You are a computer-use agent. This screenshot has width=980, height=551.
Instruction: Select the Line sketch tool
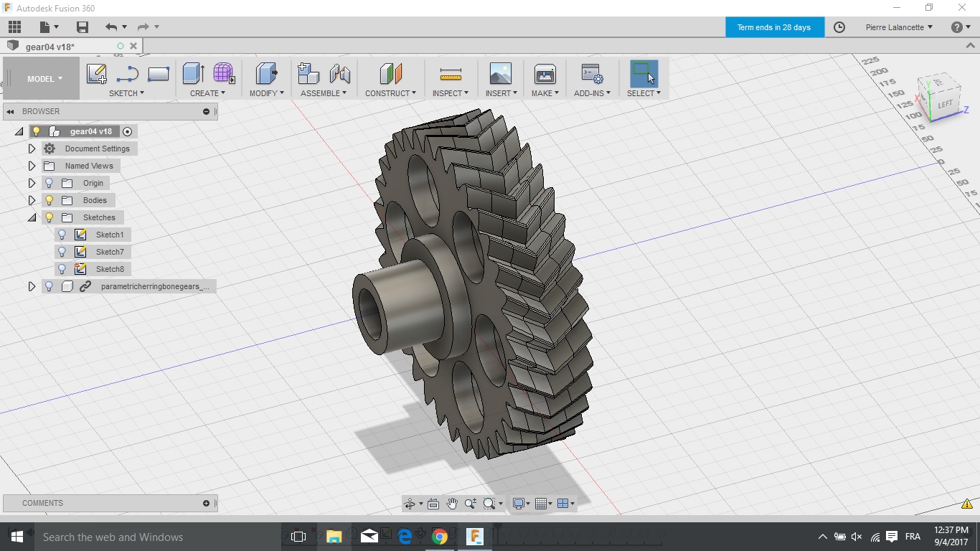[127, 73]
